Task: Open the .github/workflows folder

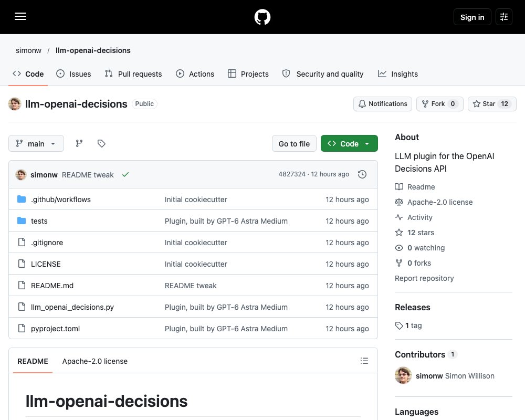Action: click(x=60, y=199)
